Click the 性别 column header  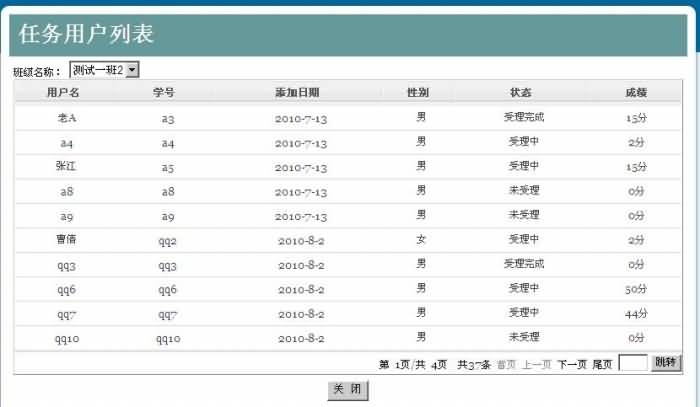coord(418,92)
